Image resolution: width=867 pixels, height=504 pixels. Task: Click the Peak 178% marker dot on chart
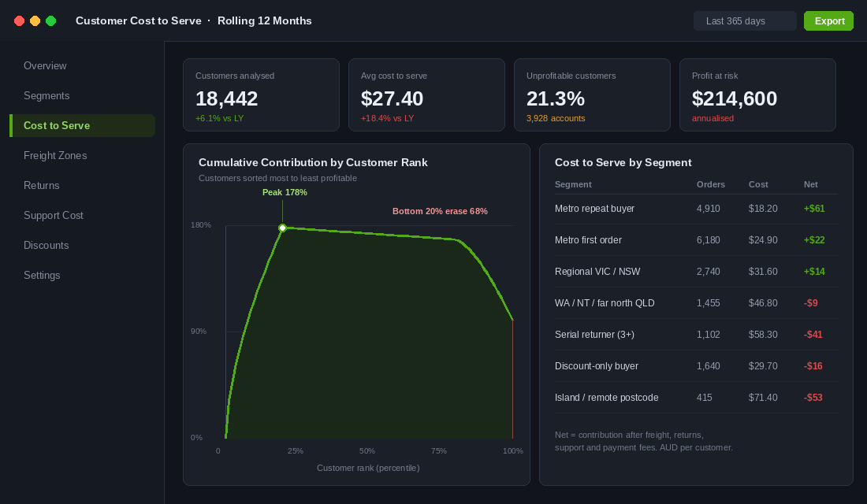[x=282, y=228]
